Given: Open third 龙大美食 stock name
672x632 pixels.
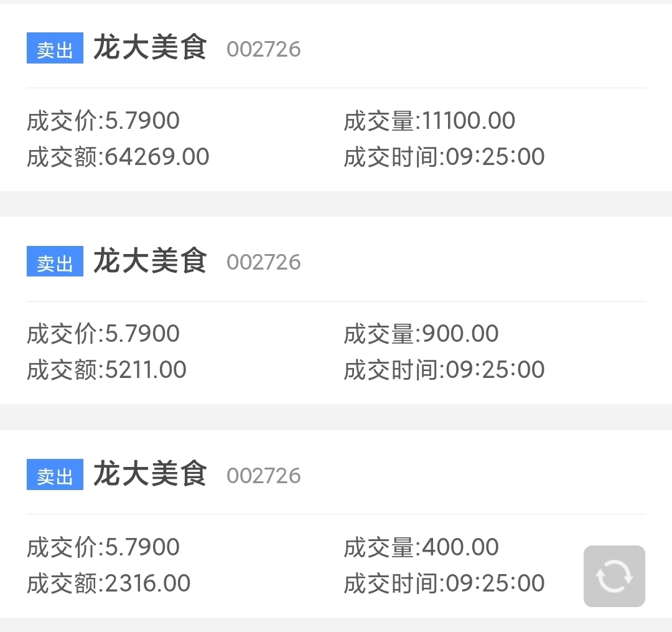Looking at the screenshot, I should pos(150,474).
